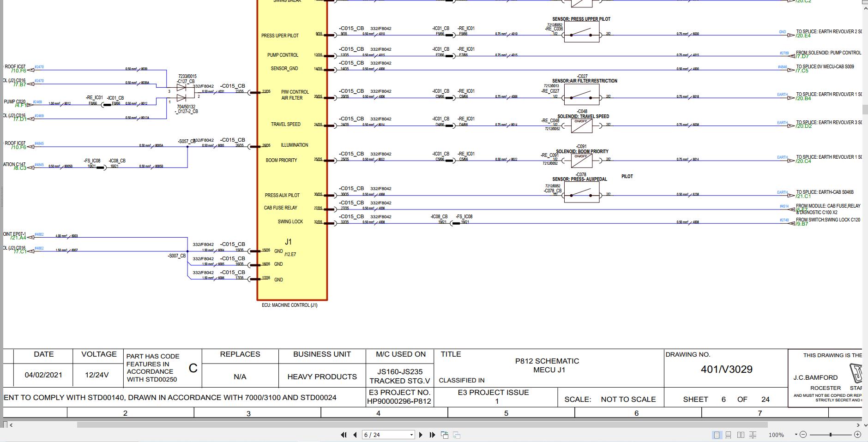This screenshot has width=868, height=442.
Task: Click the zoom in plus button
Action: tap(857, 435)
